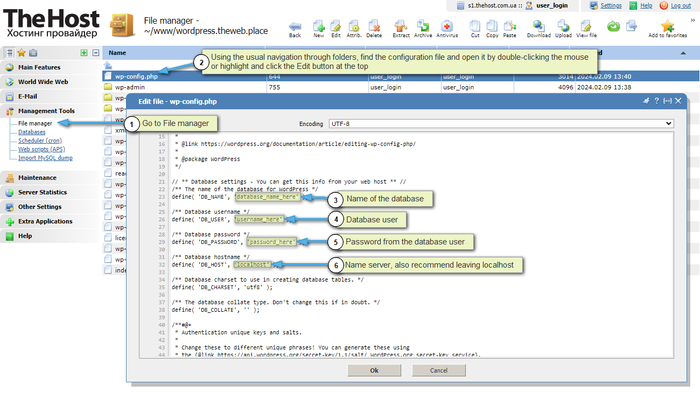Open Settings in the top bar

(x=611, y=6)
